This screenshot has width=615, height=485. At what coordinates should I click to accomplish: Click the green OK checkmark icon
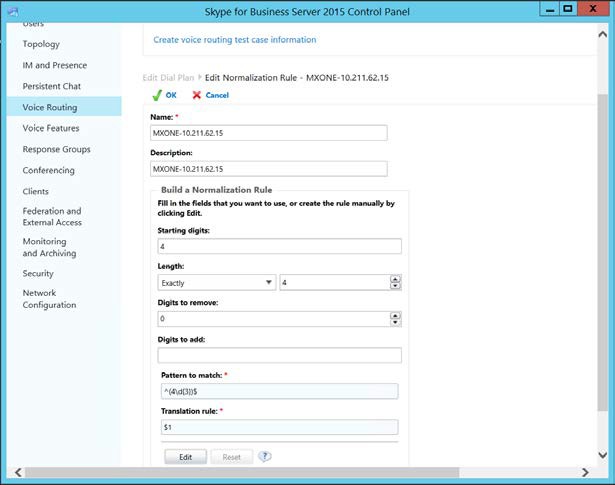pos(156,95)
